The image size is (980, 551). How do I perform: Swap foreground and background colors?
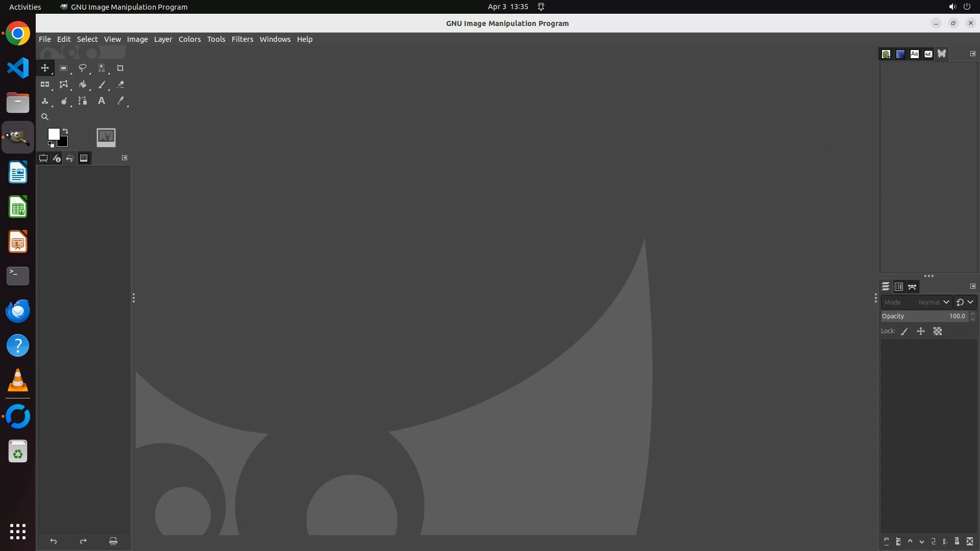click(65, 131)
